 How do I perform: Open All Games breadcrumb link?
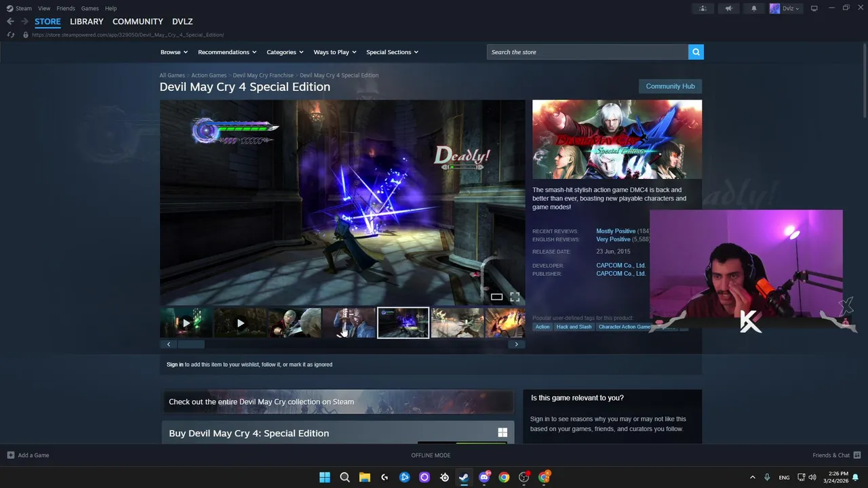pos(172,75)
